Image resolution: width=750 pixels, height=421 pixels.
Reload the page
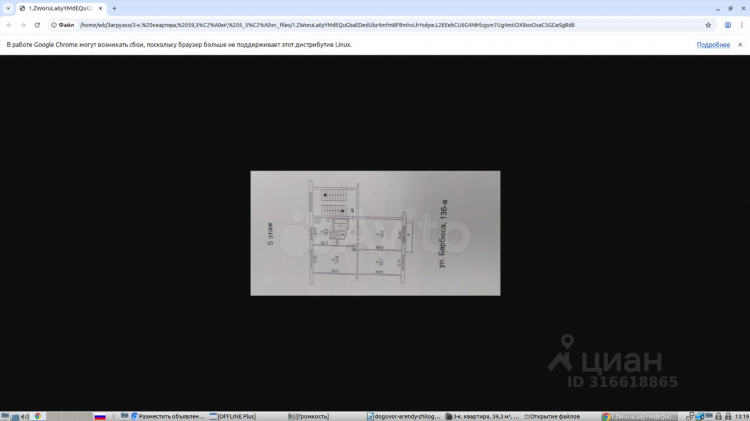pyautogui.click(x=37, y=25)
